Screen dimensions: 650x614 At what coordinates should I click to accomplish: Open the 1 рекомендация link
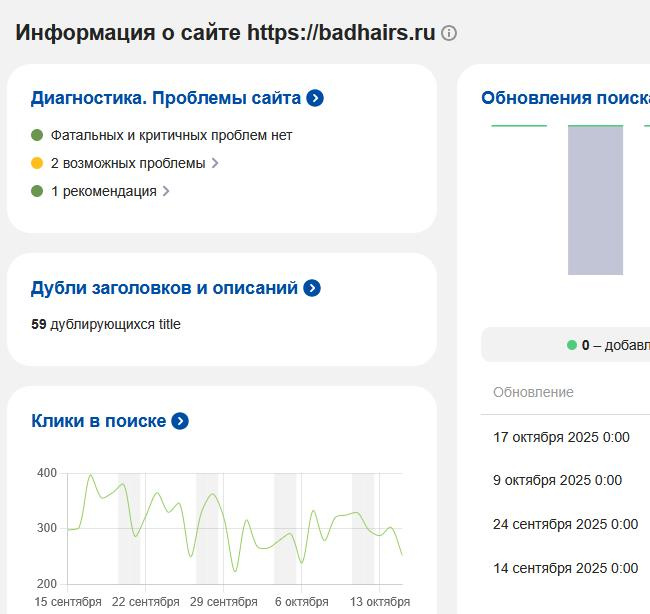click(x=104, y=192)
